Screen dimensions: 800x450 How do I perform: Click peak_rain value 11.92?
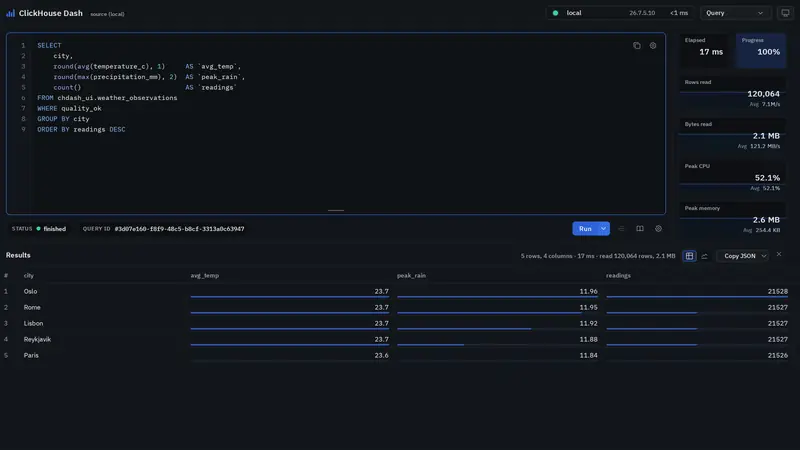pos(588,323)
